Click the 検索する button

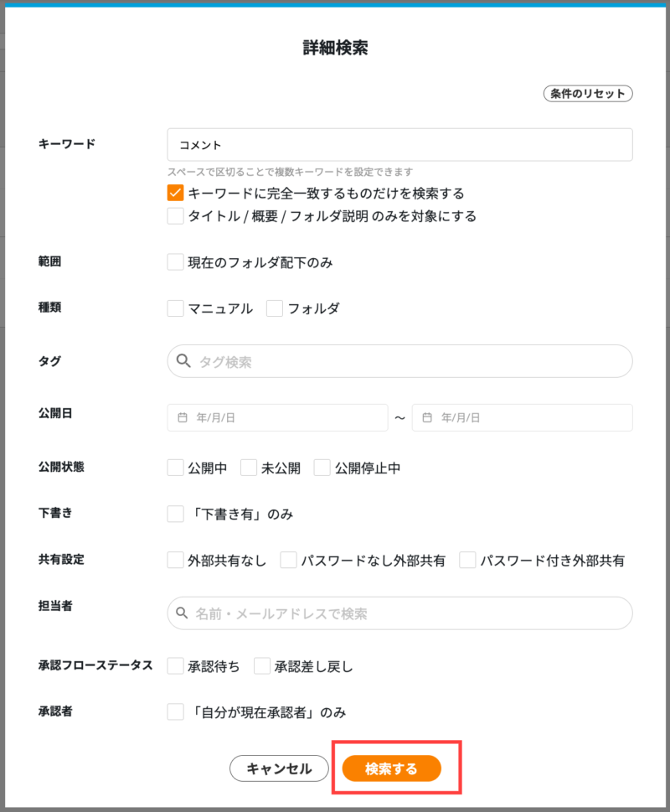394,768
